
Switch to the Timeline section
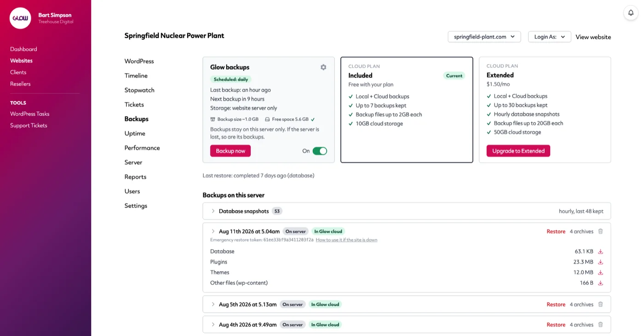coord(136,75)
